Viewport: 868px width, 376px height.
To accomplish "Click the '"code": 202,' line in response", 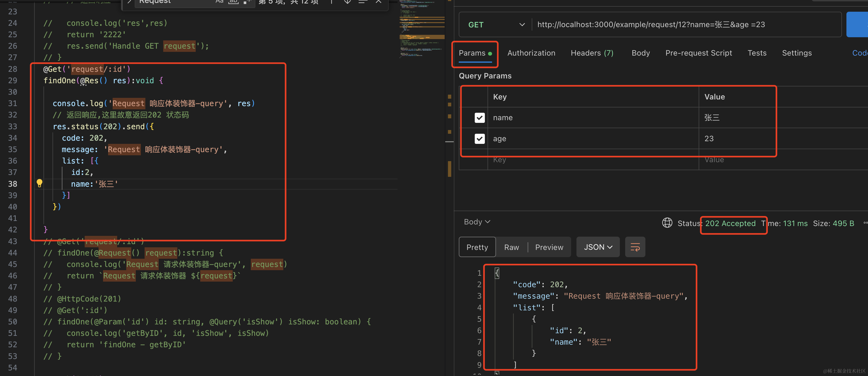I will pyautogui.click(x=540, y=285).
